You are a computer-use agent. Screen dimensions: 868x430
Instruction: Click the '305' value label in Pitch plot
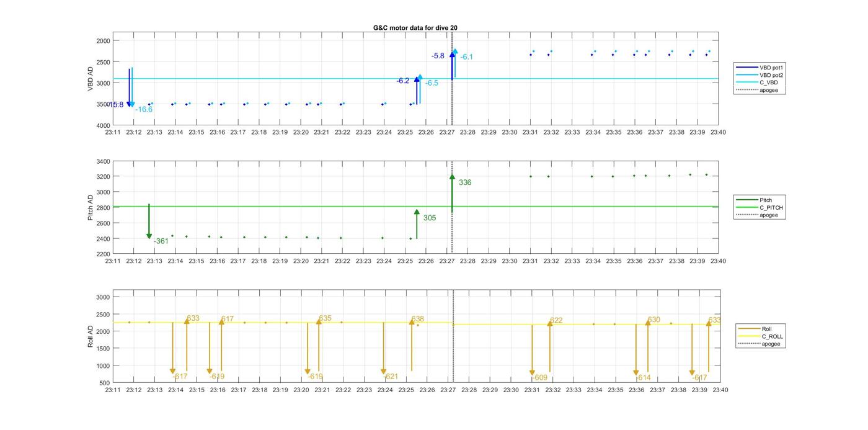430,218
